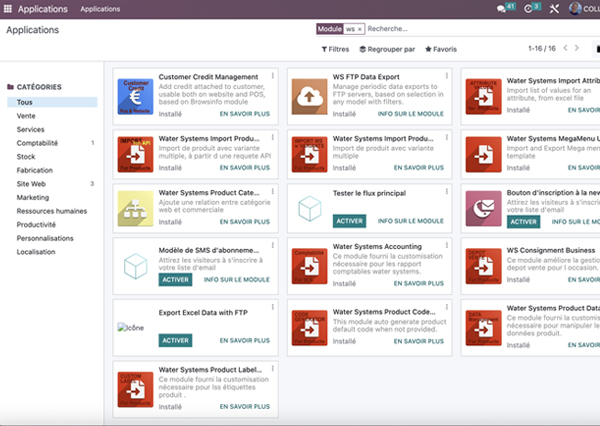Activate Modèle de SMS d'abonnement module
Image resolution: width=600 pixels, height=426 pixels.
click(175, 280)
